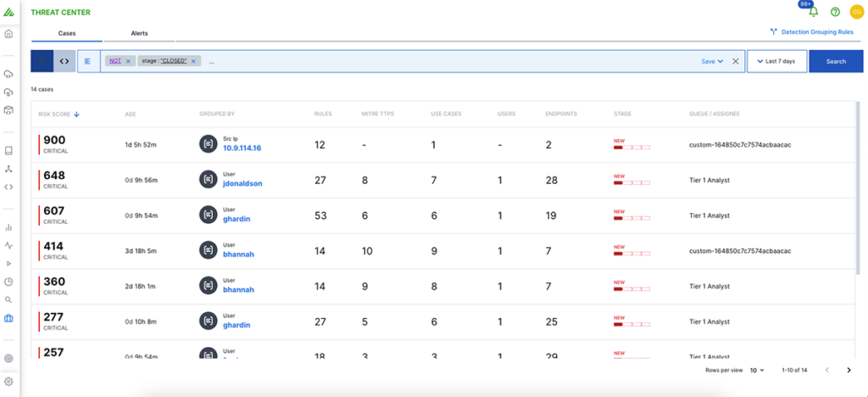
Task: Click the magnifier search icon in sidebar
Action: [8, 299]
